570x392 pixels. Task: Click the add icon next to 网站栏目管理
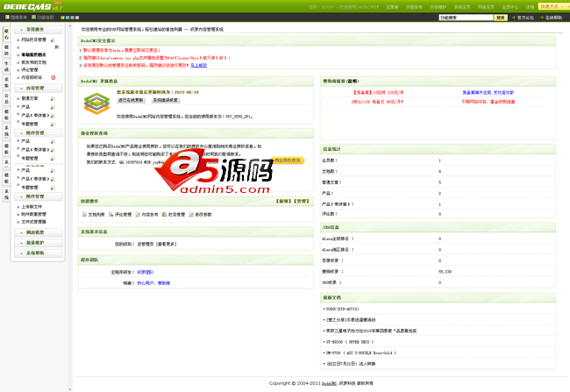point(53,40)
